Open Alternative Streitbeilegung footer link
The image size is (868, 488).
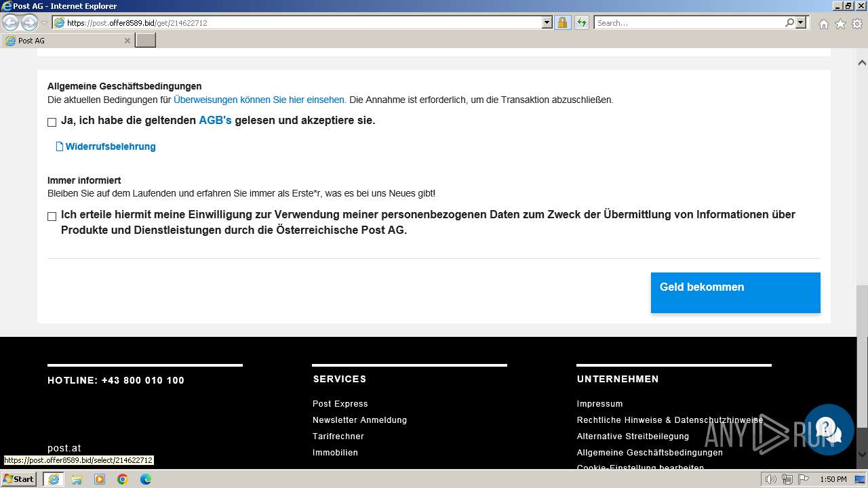pyautogui.click(x=633, y=436)
